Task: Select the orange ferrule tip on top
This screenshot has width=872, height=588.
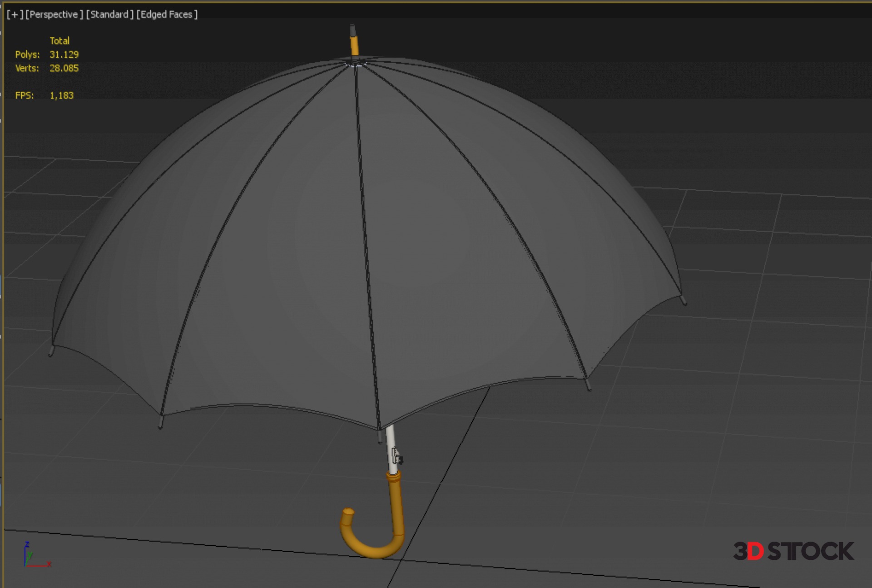Action: coord(354,45)
